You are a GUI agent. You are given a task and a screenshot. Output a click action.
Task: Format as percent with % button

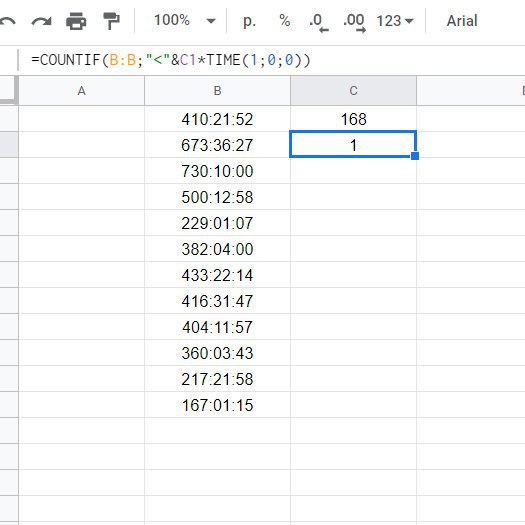click(285, 21)
